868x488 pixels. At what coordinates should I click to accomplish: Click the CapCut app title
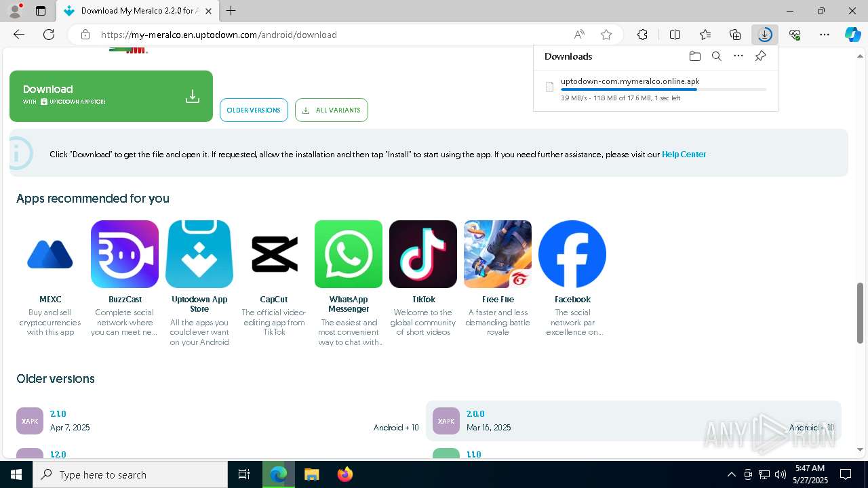(x=274, y=300)
